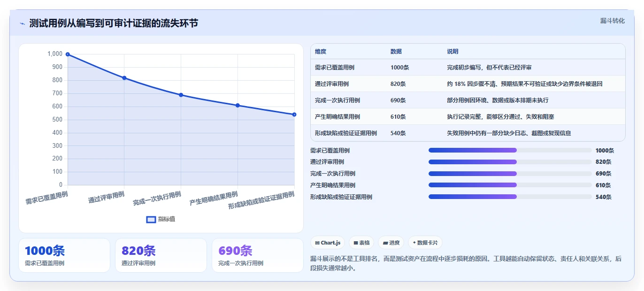Click the 820条 progress bar for 通过评审用例
The height and width of the screenshot is (291, 644).
click(x=510, y=162)
